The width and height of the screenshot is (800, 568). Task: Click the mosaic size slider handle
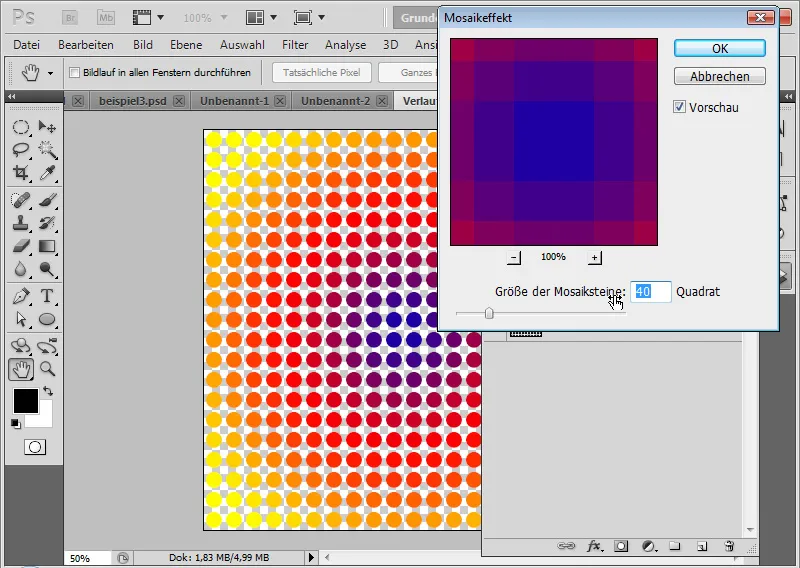pos(489,313)
